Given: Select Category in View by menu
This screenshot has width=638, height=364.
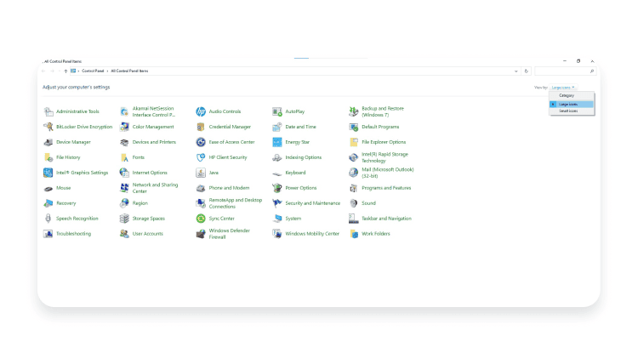Looking at the screenshot, I should (572, 95).
